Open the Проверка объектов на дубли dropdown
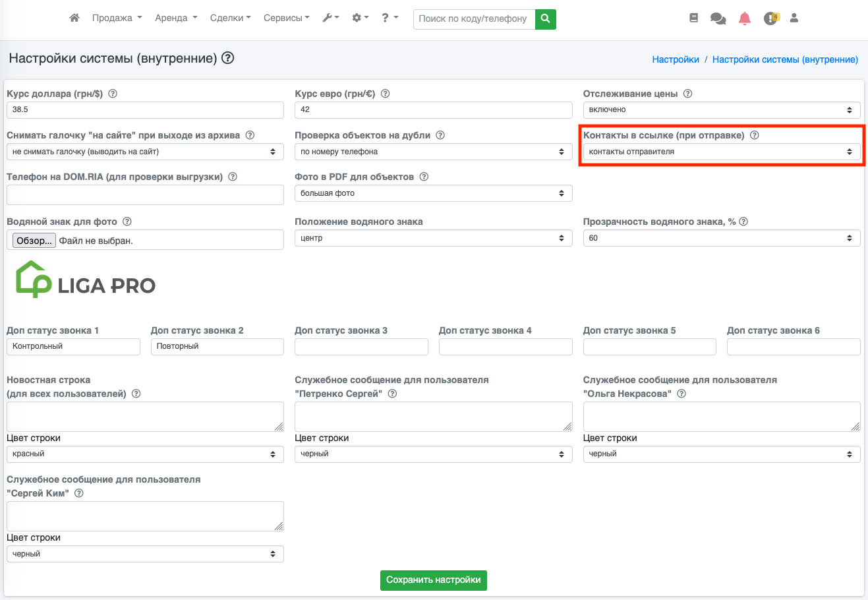This screenshot has height=600, width=868. click(x=433, y=152)
